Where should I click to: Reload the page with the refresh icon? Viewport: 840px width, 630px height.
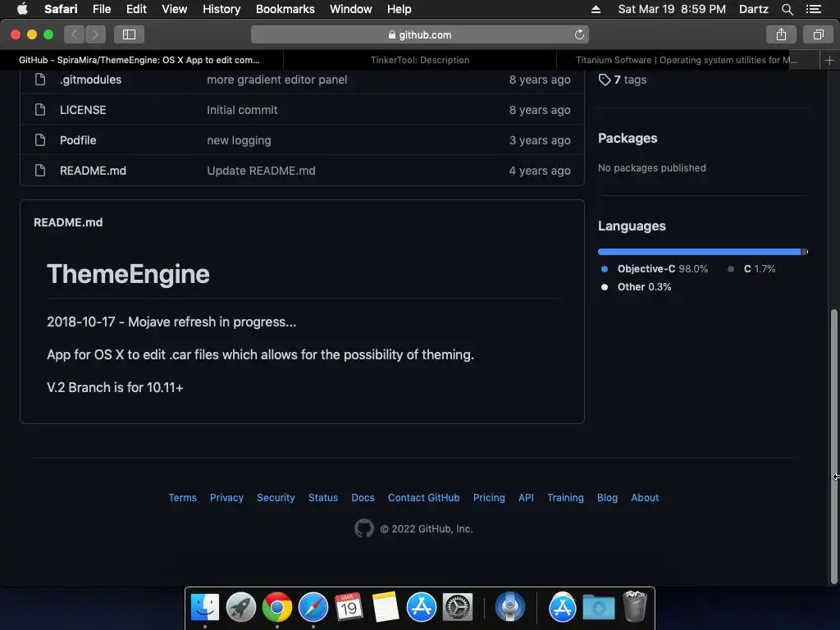coord(579,34)
